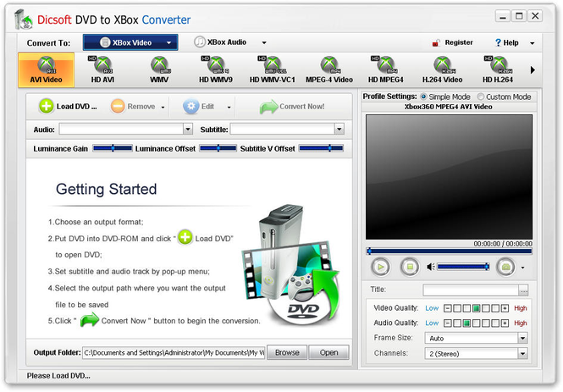Adjust the Luminance Gain slider

[113, 148]
